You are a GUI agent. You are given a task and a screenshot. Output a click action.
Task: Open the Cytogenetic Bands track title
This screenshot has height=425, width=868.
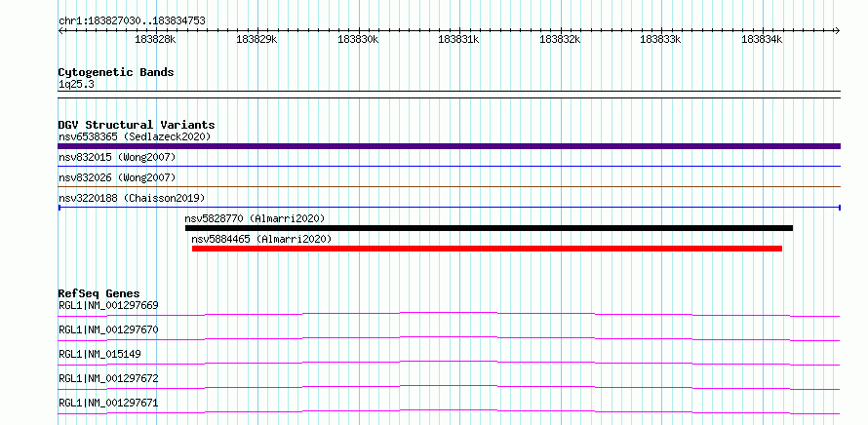tap(116, 72)
